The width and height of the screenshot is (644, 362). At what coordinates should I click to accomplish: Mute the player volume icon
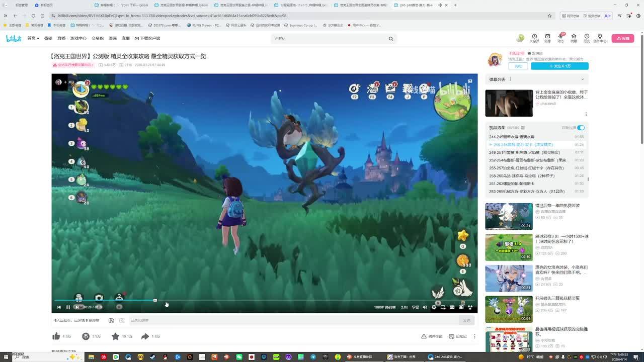425,307
